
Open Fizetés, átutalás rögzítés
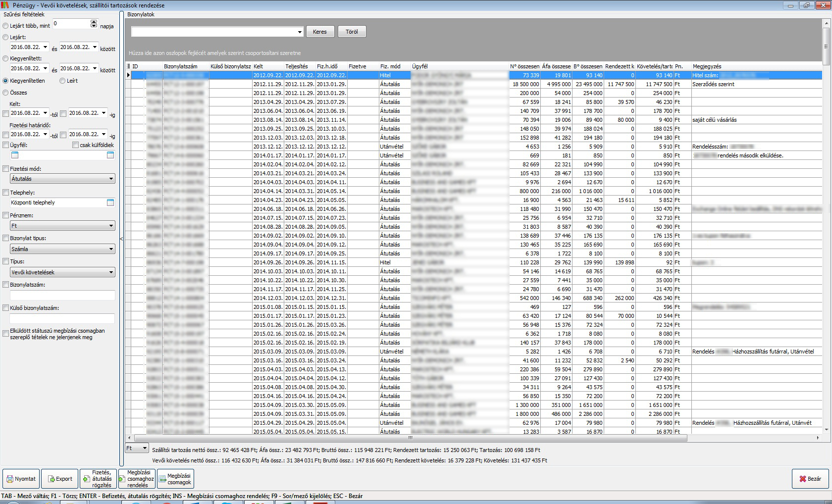click(x=98, y=479)
